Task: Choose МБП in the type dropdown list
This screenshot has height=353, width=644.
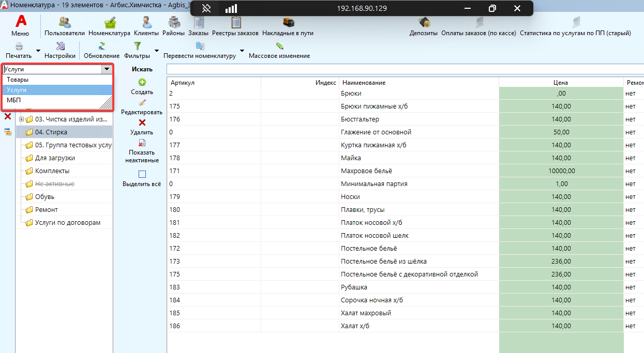Action: pos(58,100)
